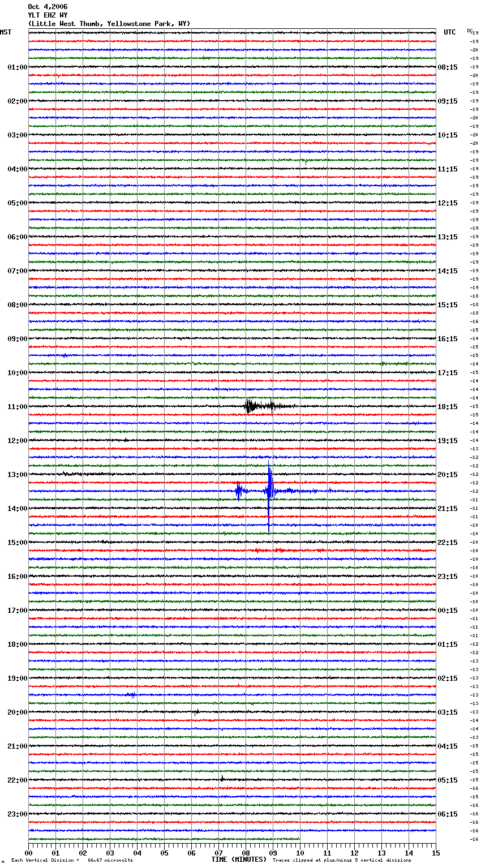Click the red tremor on the 15:15 trace
The width and height of the screenshot is (481, 868).
[x=270, y=550]
